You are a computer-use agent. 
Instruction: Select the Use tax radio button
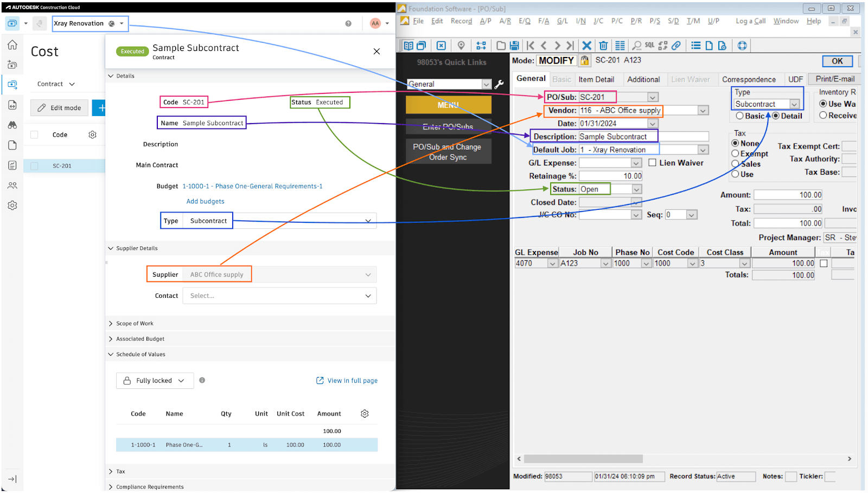736,174
